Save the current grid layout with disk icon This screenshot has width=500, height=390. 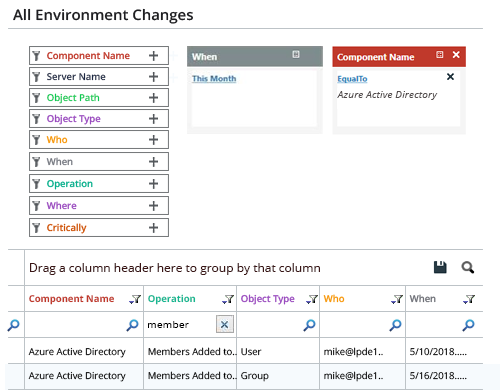[x=440, y=267]
